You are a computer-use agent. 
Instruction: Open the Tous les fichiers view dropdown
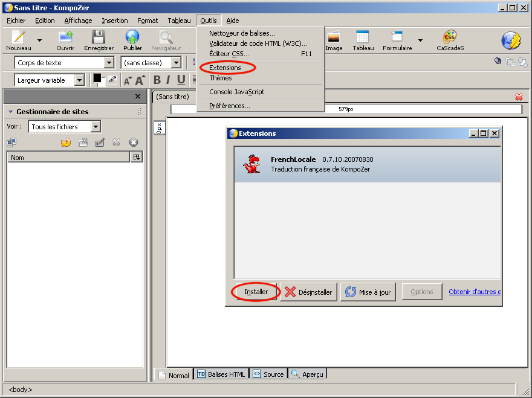click(96, 127)
